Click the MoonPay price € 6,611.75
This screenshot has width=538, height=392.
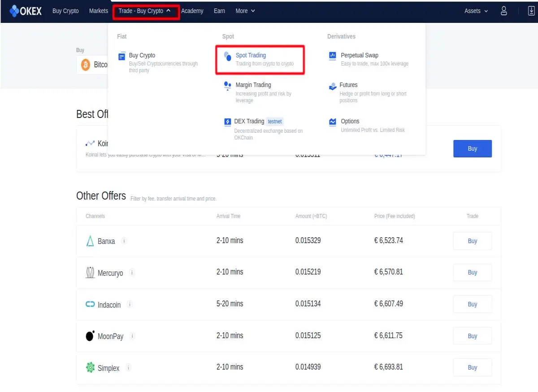point(389,335)
